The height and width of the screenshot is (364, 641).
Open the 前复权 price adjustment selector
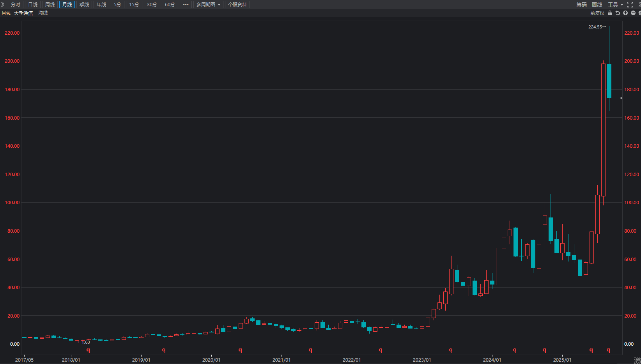[597, 13]
